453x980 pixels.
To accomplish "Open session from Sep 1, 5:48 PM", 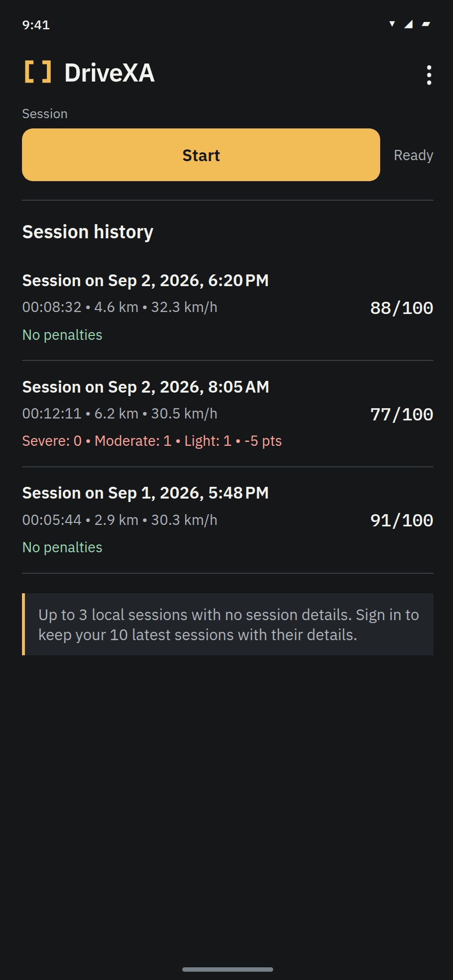I will pos(228,520).
